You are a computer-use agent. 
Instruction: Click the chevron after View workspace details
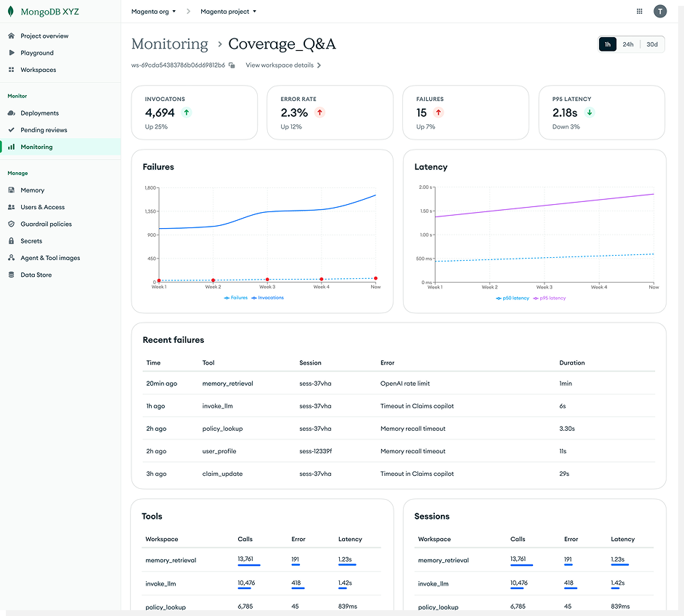[x=319, y=65]
